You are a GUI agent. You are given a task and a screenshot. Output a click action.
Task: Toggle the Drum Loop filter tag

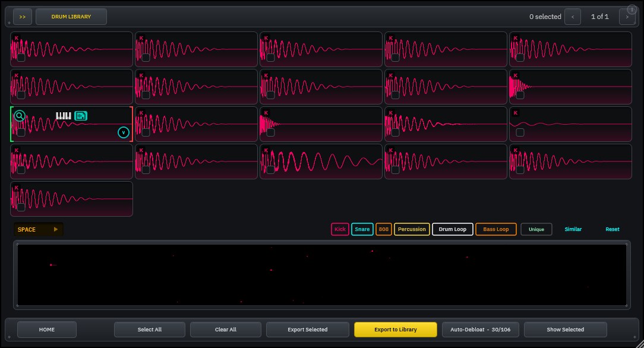point(452,229)
